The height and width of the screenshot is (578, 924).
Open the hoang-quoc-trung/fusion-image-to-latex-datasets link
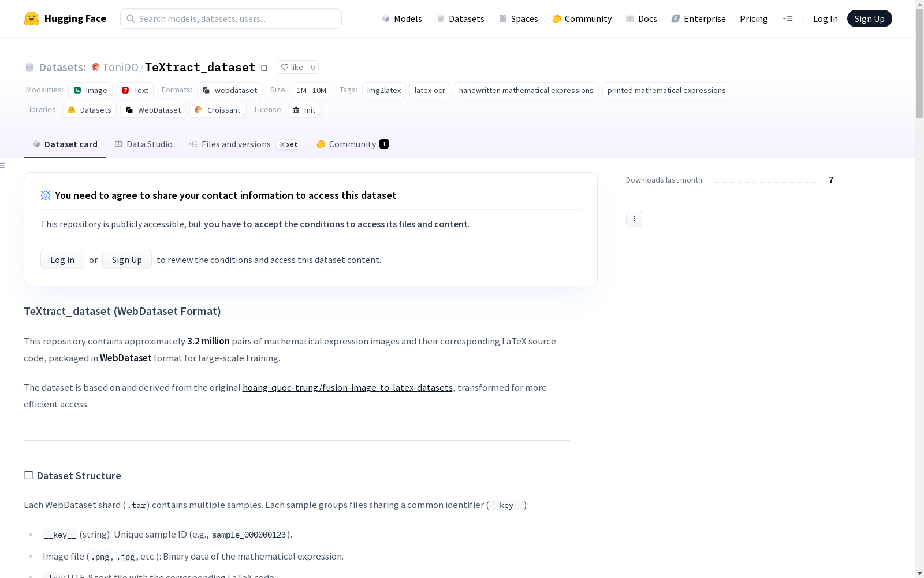coord(348,387)
